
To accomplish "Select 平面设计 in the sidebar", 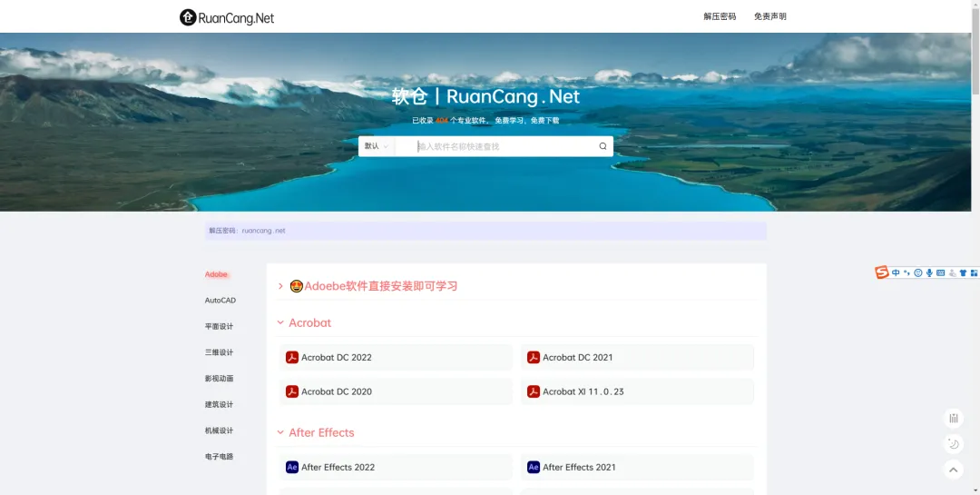I will [x=219, y=326].
